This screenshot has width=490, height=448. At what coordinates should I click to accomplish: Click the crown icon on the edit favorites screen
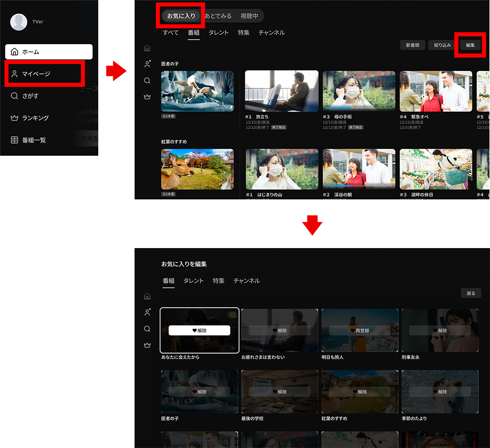(x=147, y=345)
